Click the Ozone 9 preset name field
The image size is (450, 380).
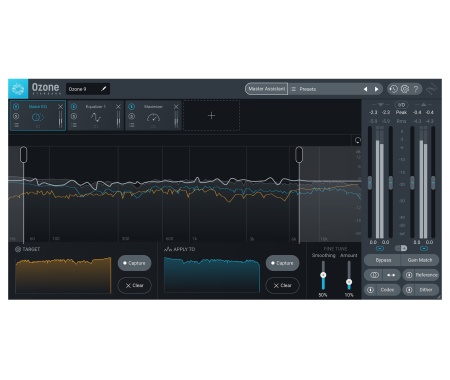click(88, 89)
